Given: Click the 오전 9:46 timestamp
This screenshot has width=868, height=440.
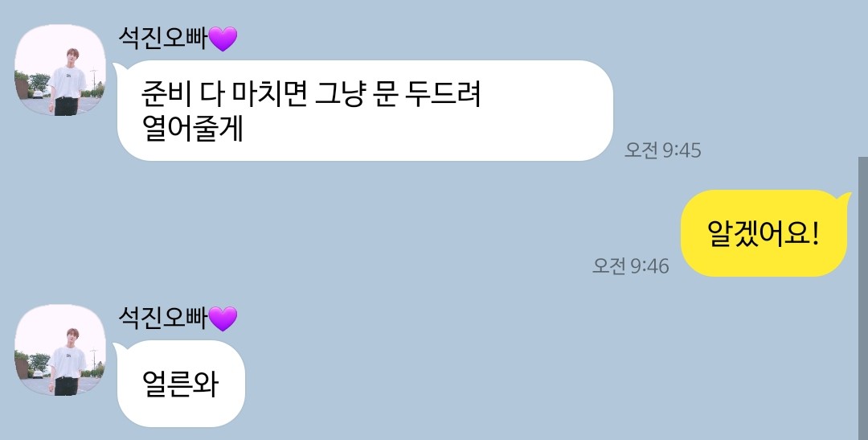Looking at the screenshot, I should coord(631,266).
